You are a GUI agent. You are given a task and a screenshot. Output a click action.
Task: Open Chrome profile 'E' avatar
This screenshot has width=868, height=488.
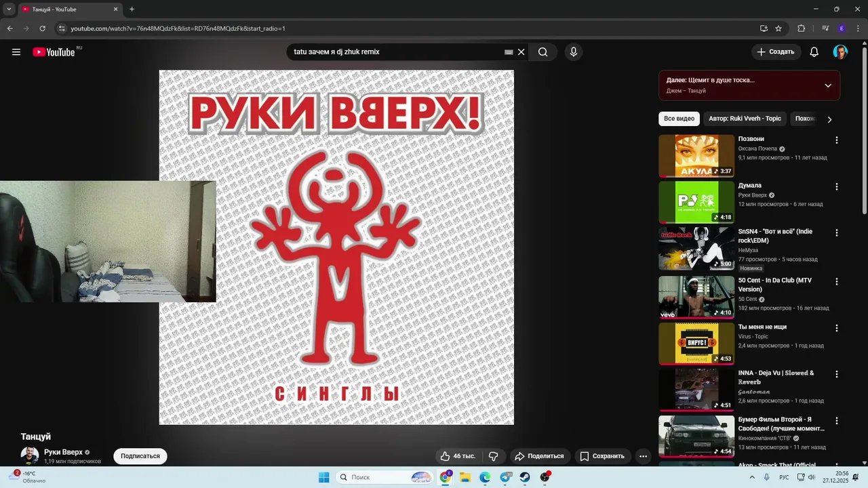click(x=842, y=28)
